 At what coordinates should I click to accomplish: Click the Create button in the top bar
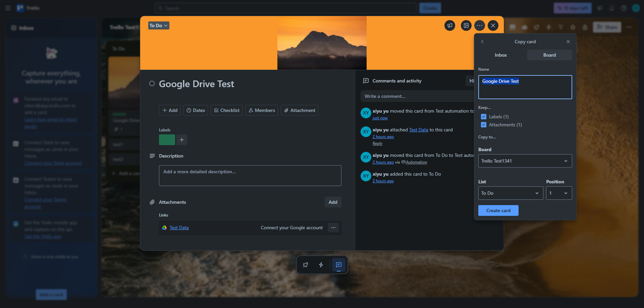(x=430, y=8)
